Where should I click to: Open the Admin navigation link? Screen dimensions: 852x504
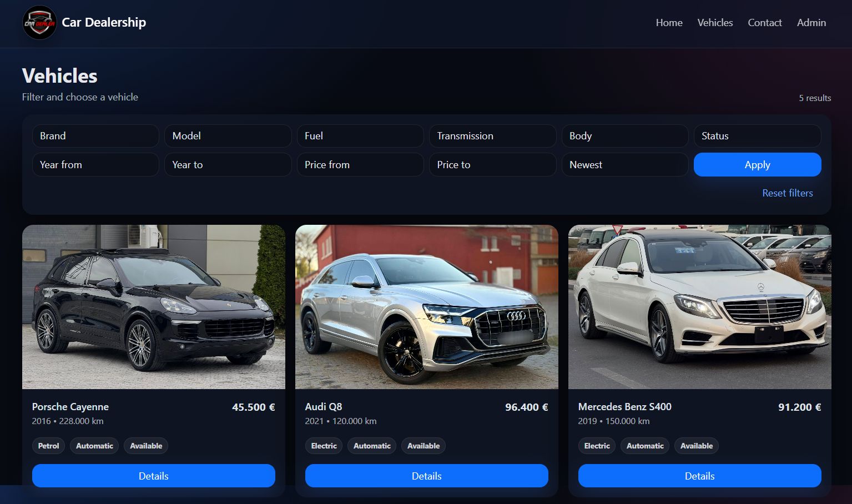(811, 23)
